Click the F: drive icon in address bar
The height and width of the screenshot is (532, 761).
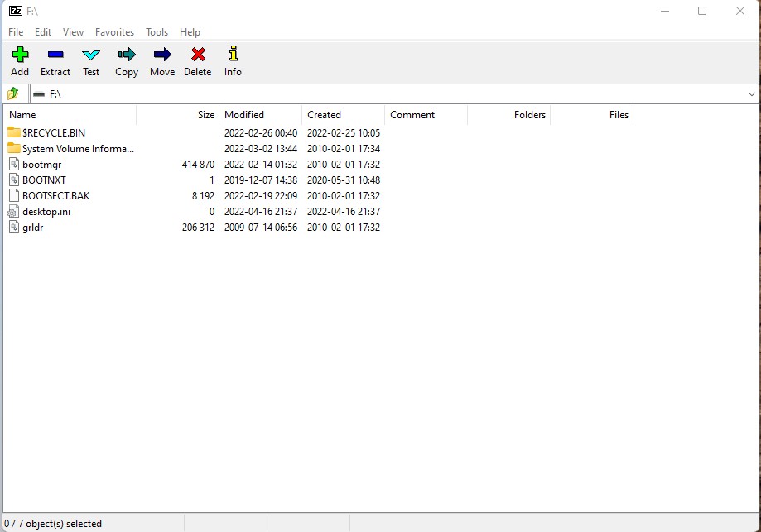40,93
